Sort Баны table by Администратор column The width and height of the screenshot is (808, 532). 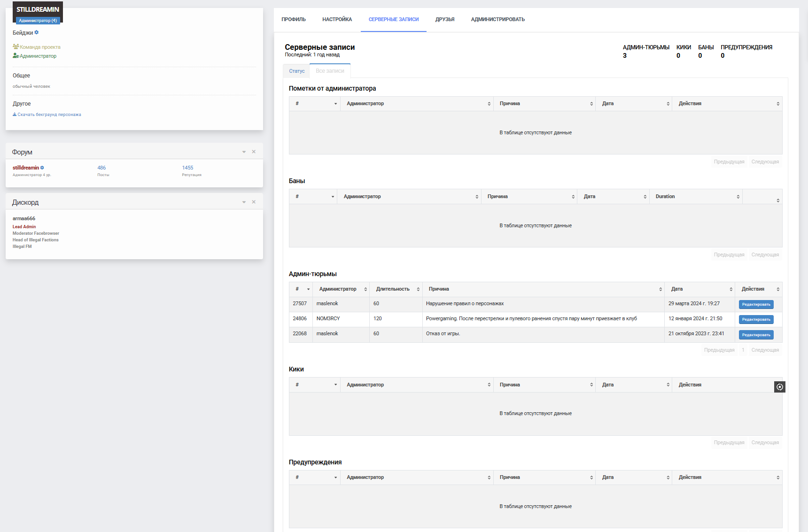(409, 197)
